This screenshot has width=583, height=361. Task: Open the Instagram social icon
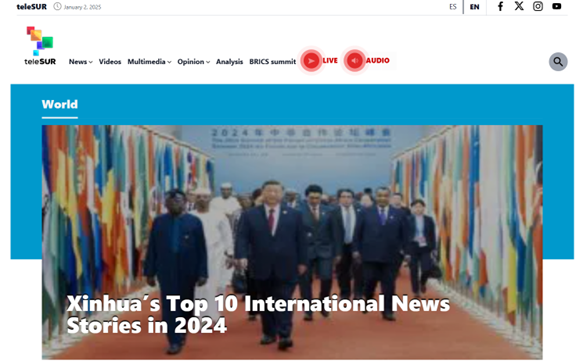tap(538, 6)
